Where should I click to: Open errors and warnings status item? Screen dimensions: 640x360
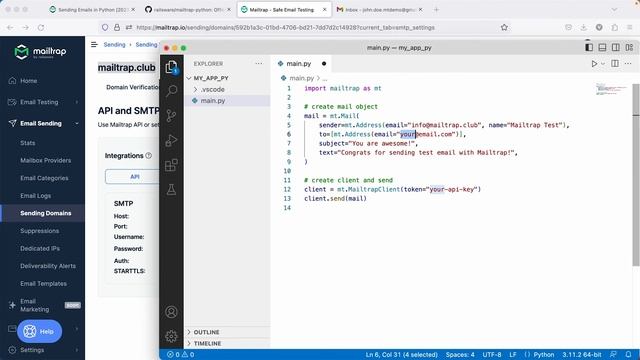[180, 355]
